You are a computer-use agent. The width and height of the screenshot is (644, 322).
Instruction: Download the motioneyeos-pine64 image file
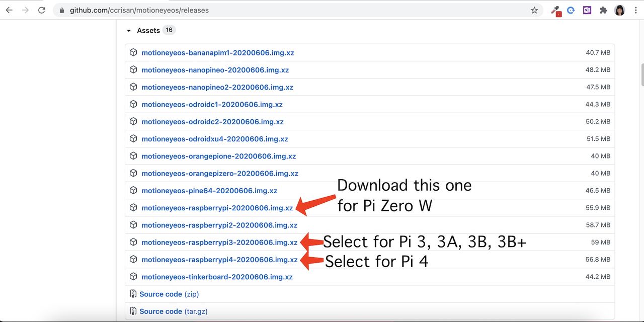209,191
